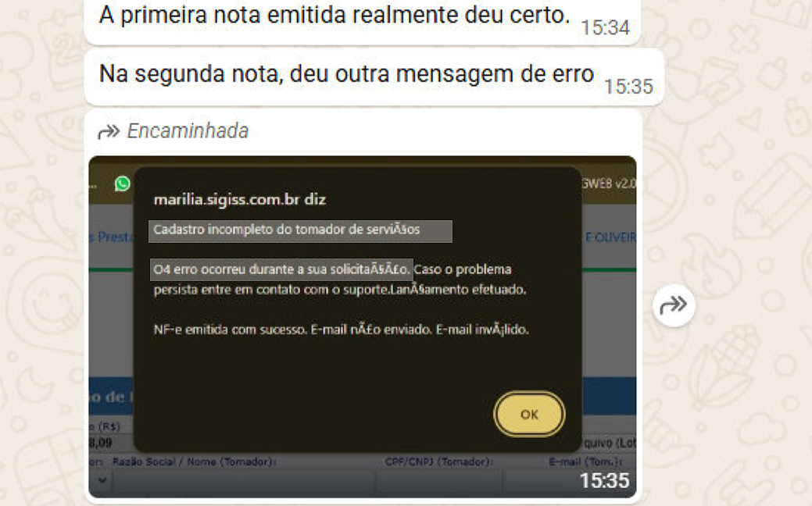812x506 pixels.
Task: Click highlighted O4 erro ocorreu text
Action: pyautogui.click(x=281, y=269)
